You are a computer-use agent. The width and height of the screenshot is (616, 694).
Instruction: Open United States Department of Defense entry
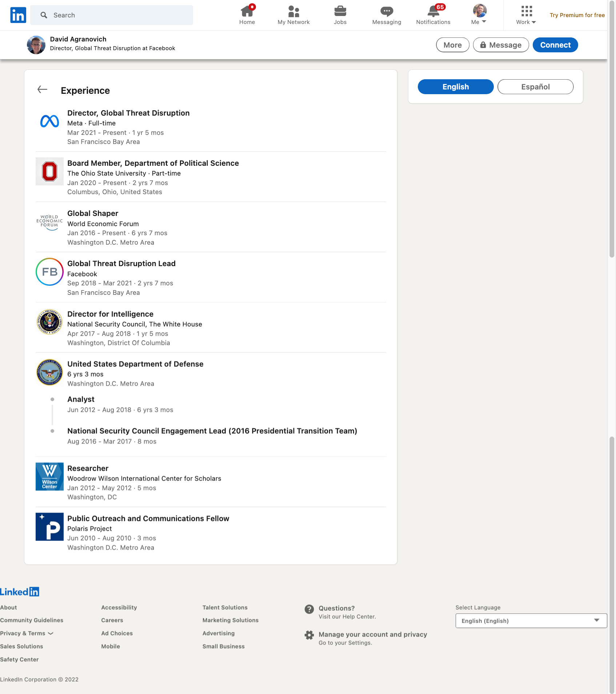coord(135,364)
